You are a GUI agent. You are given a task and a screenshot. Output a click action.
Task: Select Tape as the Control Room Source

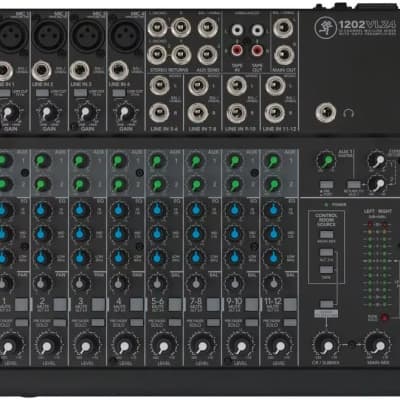[x=326, y=270]
